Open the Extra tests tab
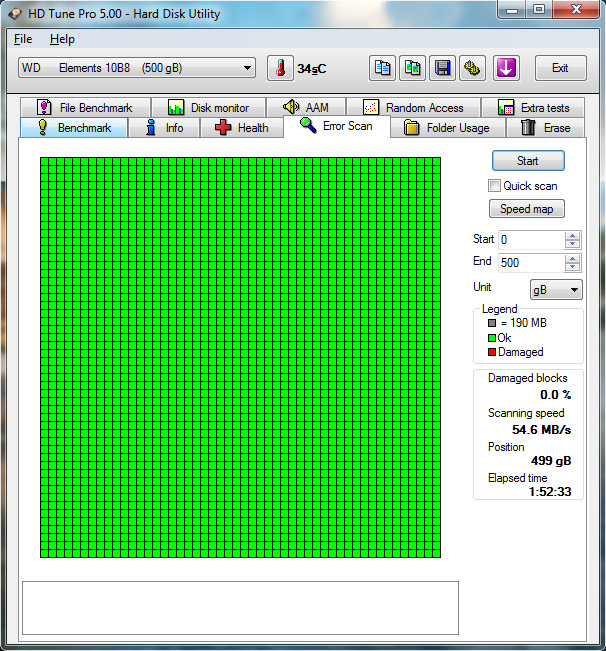Viewport: 606px width, 651px height. coord(533,108)
